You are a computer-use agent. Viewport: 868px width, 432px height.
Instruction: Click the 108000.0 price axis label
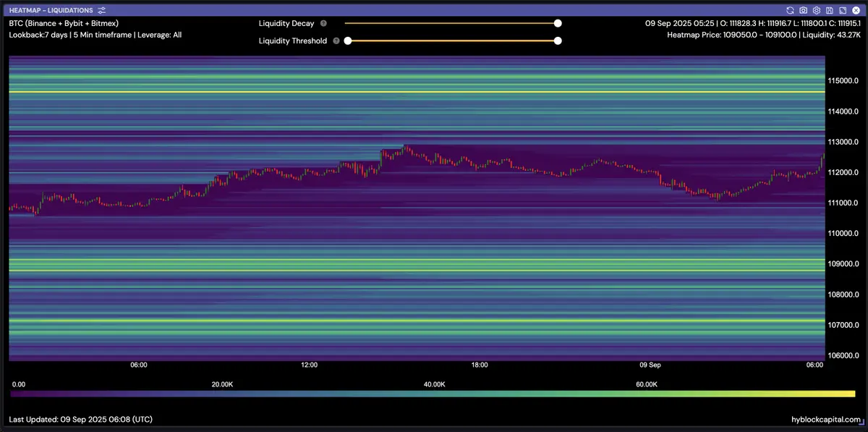[843, 295]
